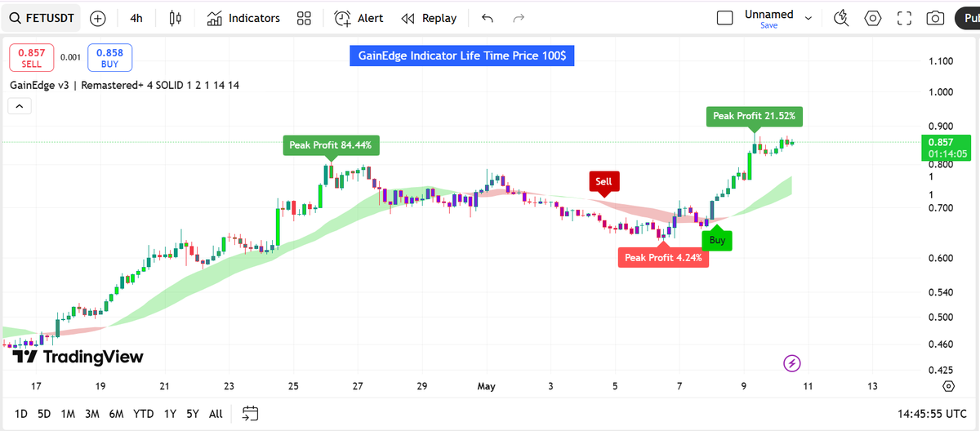The height and width of the screenshot is (431, 980).
Task: Select the 5Y date range
Action: pos(193,414)
